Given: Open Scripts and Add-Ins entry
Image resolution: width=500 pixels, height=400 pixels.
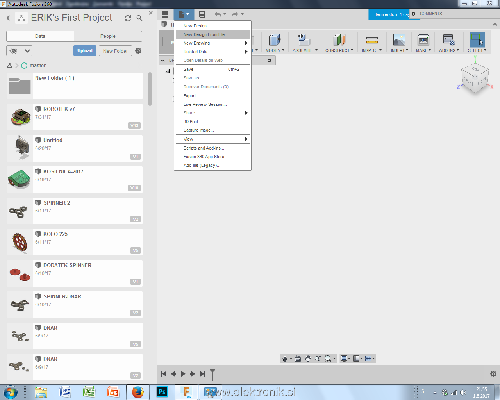Looking at the screenshot, I should 212,148.
